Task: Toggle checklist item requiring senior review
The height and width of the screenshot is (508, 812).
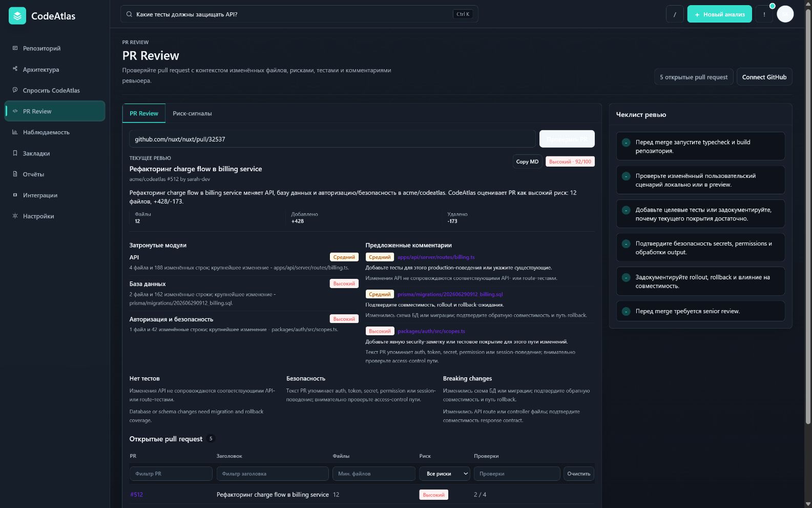Action: (626, 311)
